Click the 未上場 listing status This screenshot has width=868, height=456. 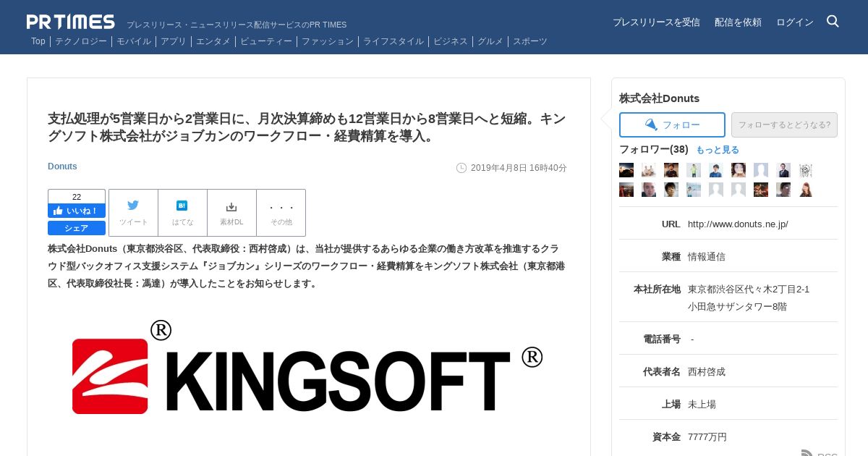(702, 405)
